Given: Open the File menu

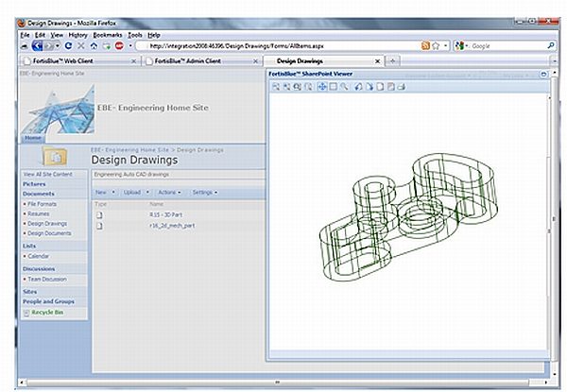Looking at the screenshot, I should [x=25, y=35].
